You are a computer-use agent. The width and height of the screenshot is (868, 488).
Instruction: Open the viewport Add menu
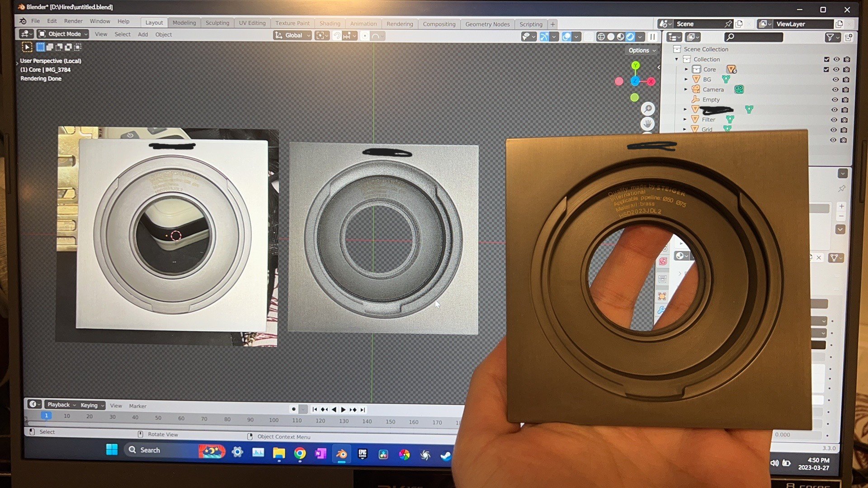click(143, 34)
